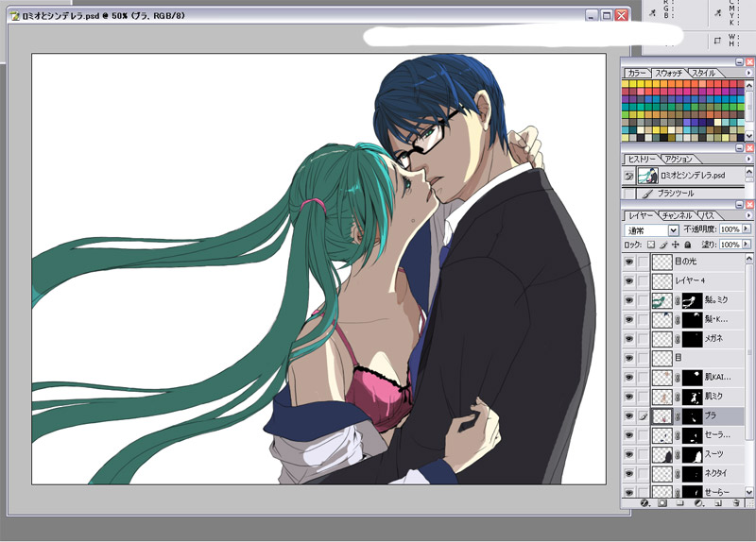Lock position move icon
Screen dimensions: 756x542
pyautogui.click(x=676, y=245)
